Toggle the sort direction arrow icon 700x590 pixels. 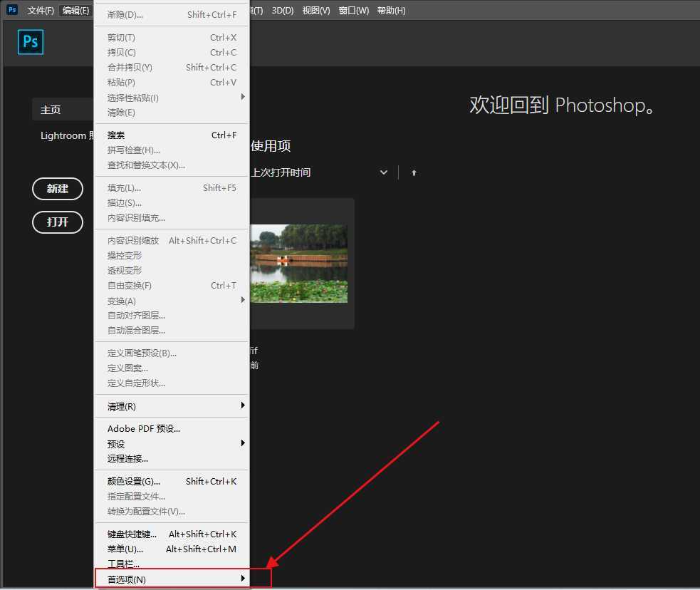413,172
